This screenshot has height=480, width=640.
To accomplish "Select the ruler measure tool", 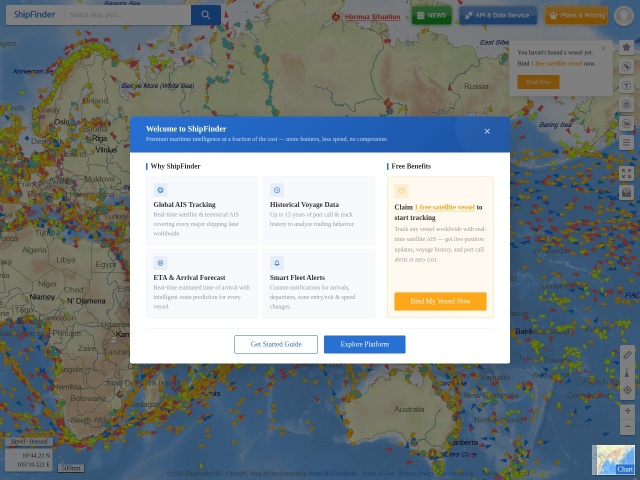I will click(x=627, y=355).
